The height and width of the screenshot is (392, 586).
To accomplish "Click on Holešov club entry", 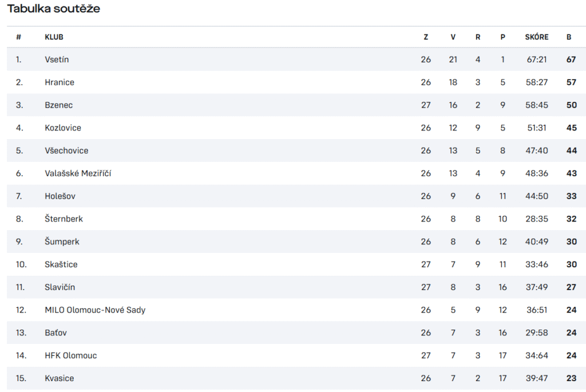I will (x=60, y=196).
